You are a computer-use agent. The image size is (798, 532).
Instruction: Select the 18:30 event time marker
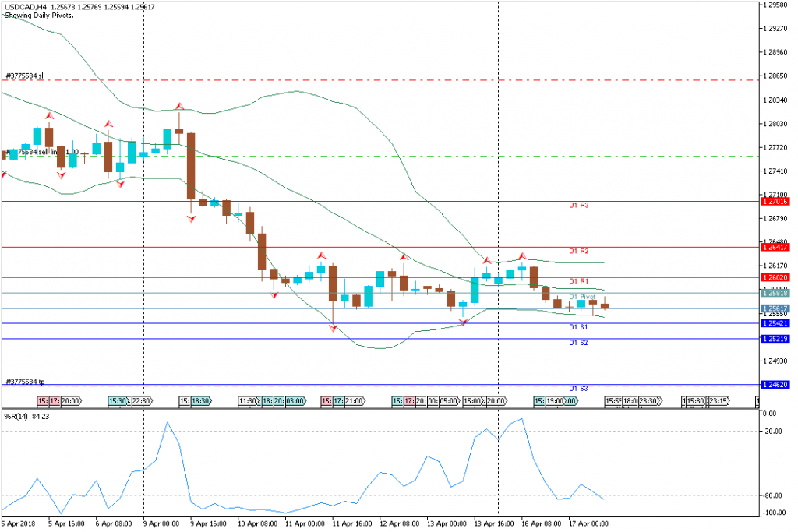tap(200, 401)
